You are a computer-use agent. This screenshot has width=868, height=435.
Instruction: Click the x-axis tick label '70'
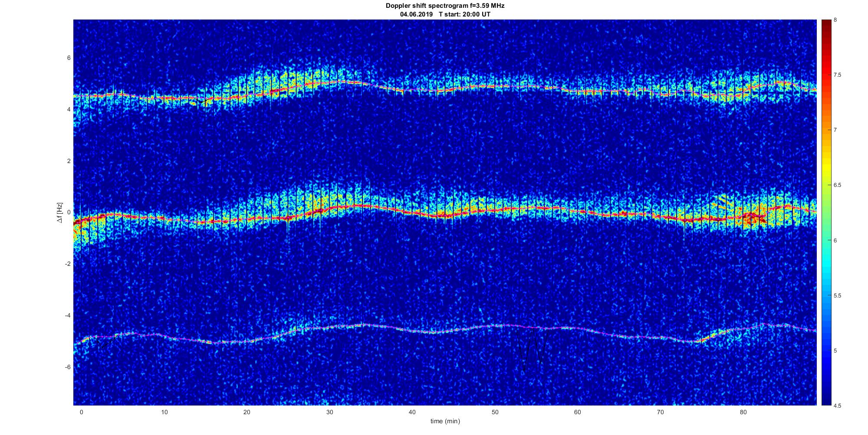pyautogui.click(x=661, y=412)
